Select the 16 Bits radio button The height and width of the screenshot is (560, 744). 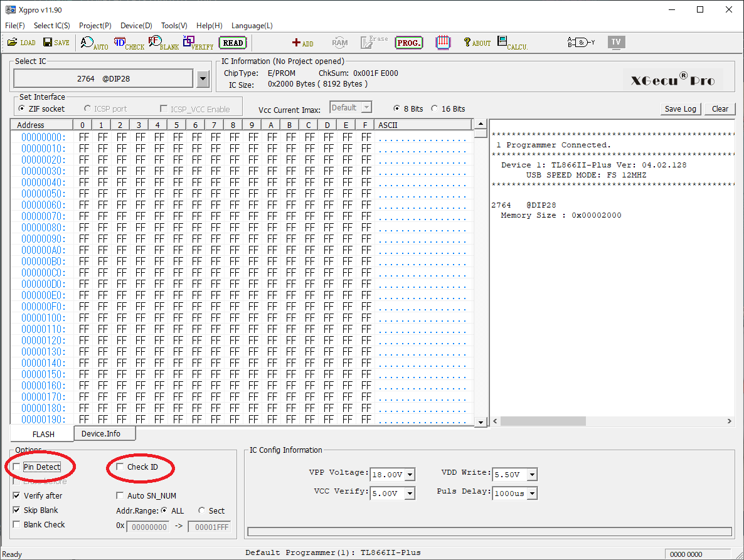(x=434, y=108)
